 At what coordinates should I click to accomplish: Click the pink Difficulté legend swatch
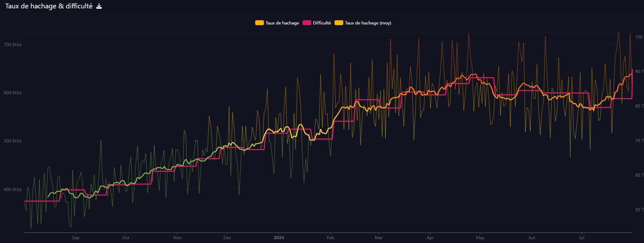click(307, 23)
